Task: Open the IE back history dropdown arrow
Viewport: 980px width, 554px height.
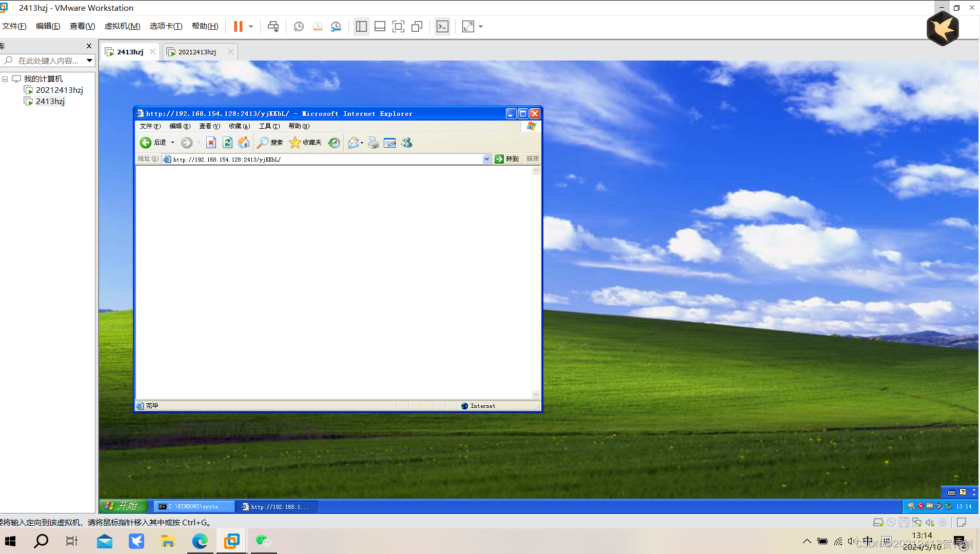Action: point(173,143)
